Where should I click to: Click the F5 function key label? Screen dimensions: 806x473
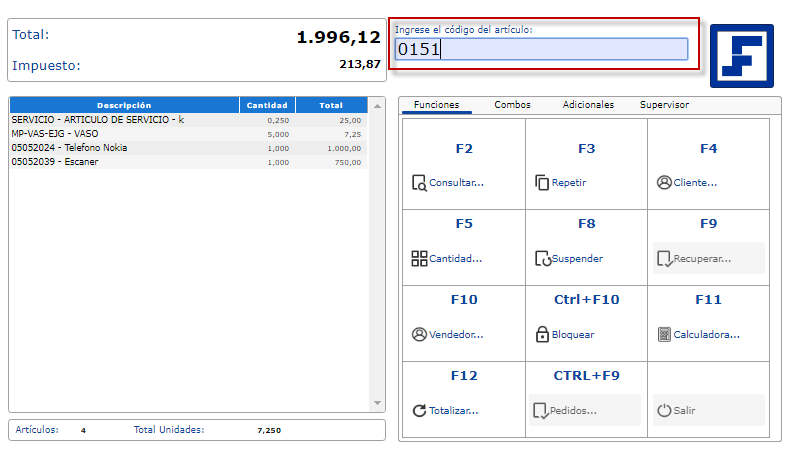pyautogui.click(x=464, y=224)
